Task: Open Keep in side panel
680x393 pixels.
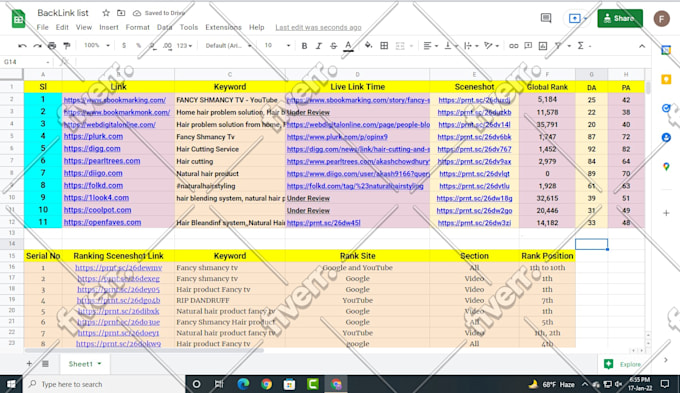Action: [x=666, y=79]
